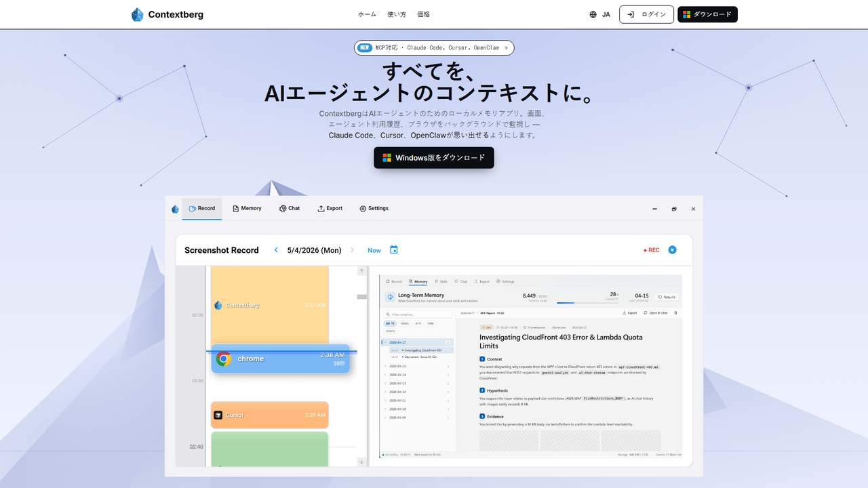868x488 pixels.
Task: Open the Export tab in the top bar
Action: pyautogui.click(x=330, y=209)
